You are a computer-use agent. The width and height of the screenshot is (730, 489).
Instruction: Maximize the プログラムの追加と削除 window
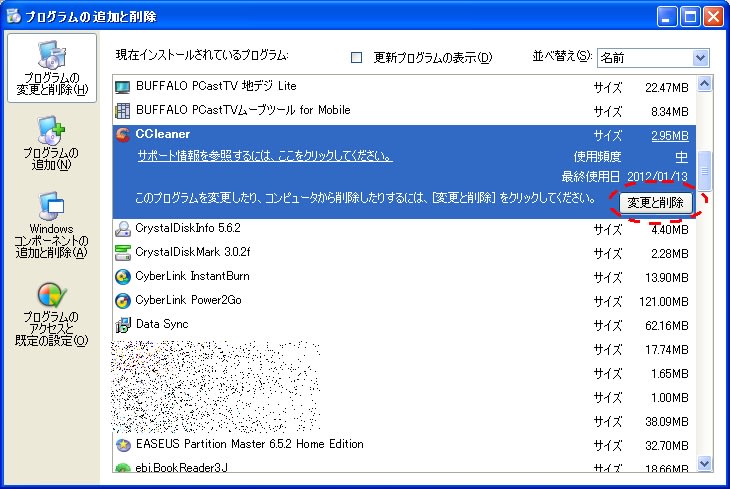point(690,17)
